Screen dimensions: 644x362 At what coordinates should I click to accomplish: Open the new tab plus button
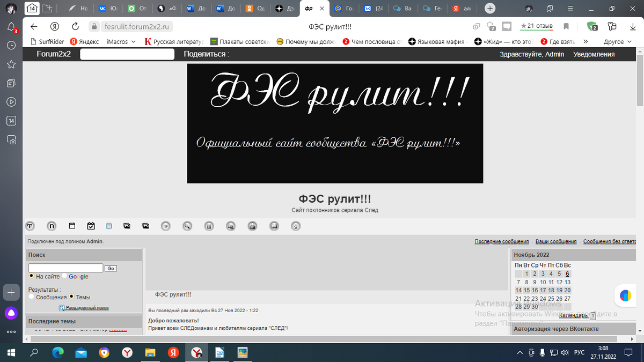489,8
